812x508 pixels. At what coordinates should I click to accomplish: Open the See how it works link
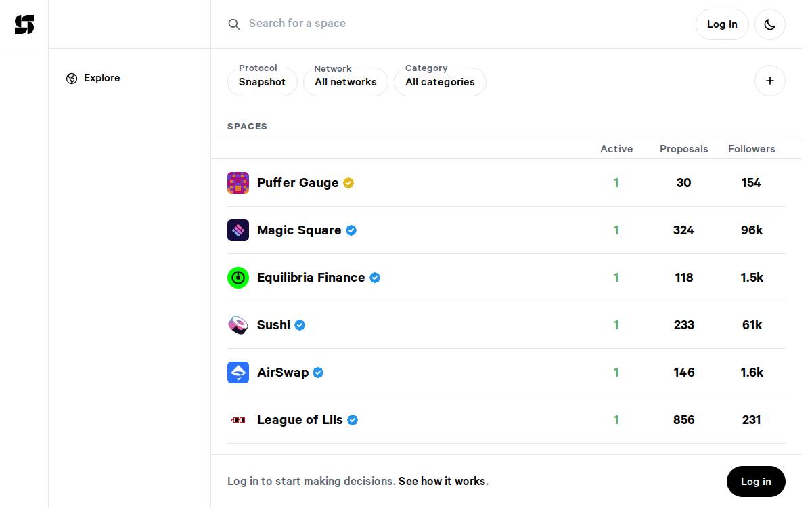point(442,481)
